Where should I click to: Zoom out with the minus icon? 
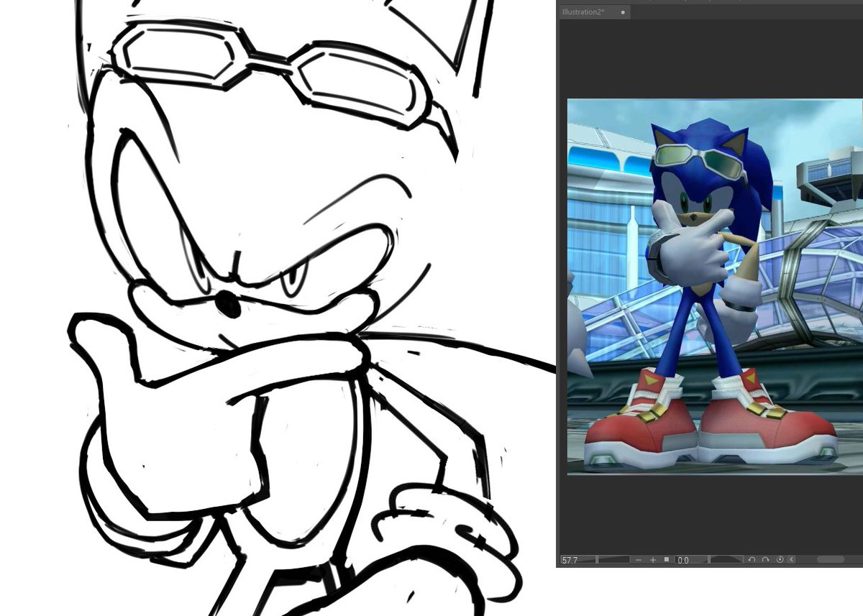(x=639, y=560)
